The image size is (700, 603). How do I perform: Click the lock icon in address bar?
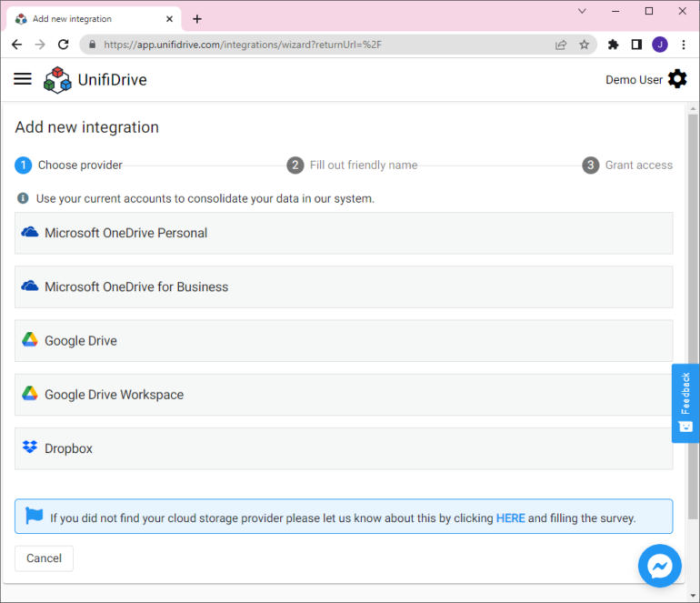tap(93, 45)
